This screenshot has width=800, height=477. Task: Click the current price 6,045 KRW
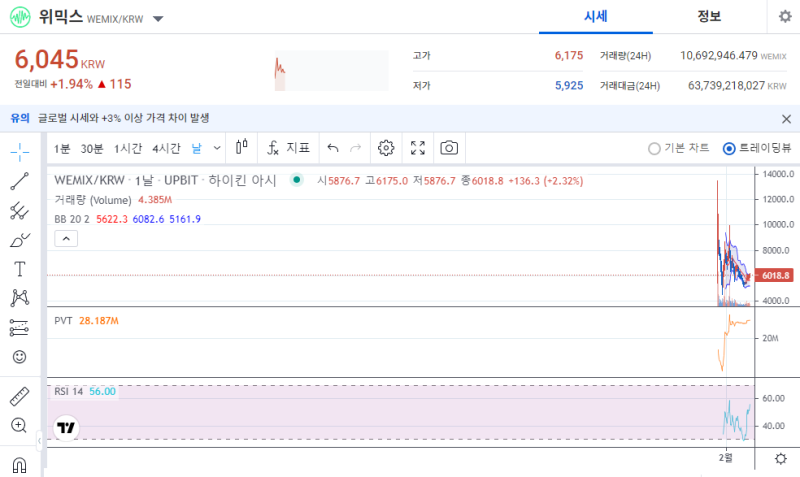click(x=60, y=60)
